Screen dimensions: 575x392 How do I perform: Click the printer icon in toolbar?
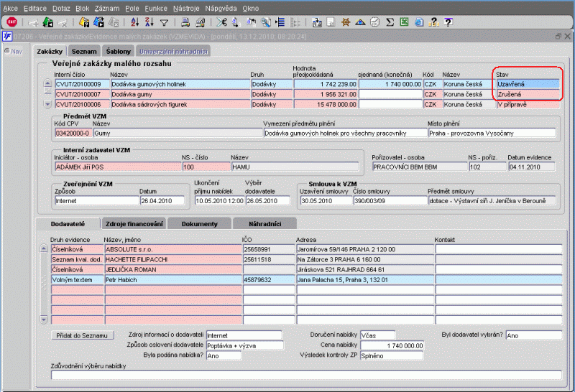pos(185,22)
